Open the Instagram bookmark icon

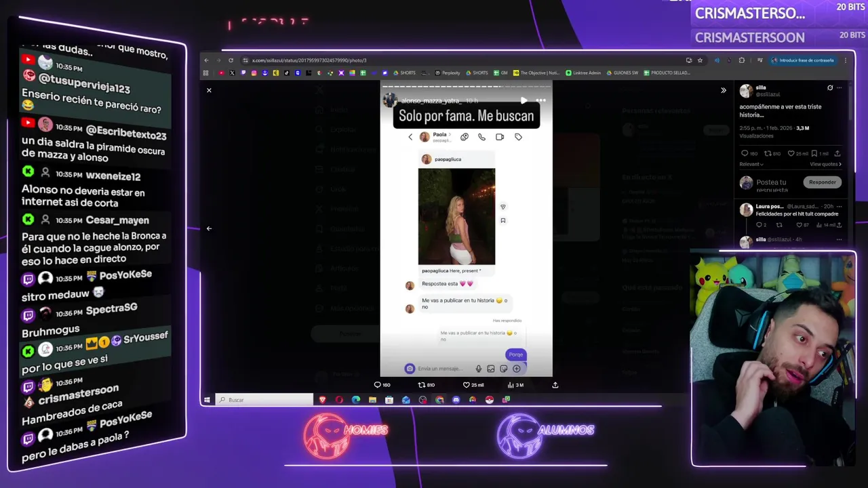[x=254, y=73]
